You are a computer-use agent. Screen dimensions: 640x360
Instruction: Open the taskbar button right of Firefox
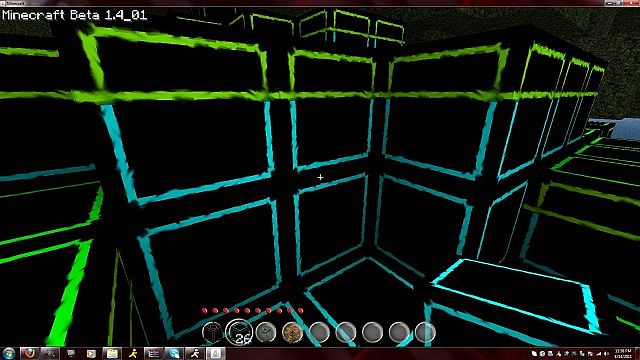[x=50, y=353]
